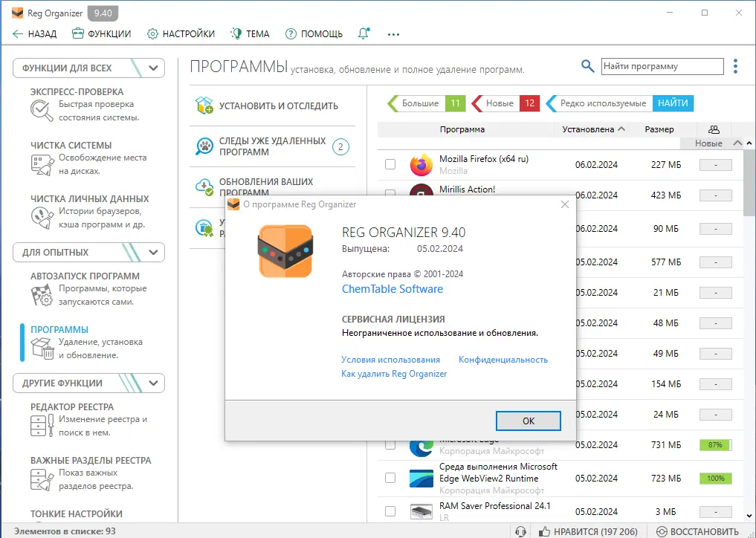This screenshot has height=538, width=756.
Task: Click НАЙТИ for rarely used programs
Action: [x=673, y=103]
